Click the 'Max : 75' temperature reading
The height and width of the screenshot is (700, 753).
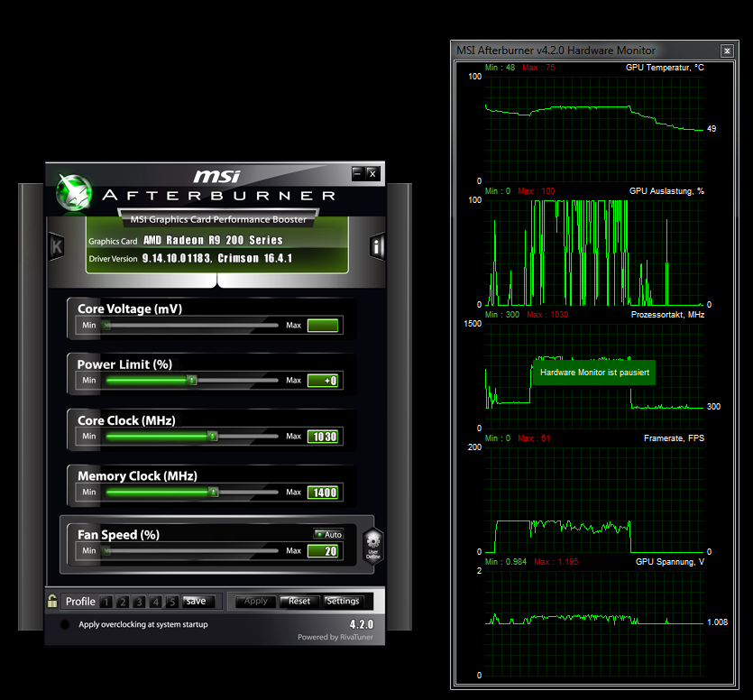coord(538,68)
